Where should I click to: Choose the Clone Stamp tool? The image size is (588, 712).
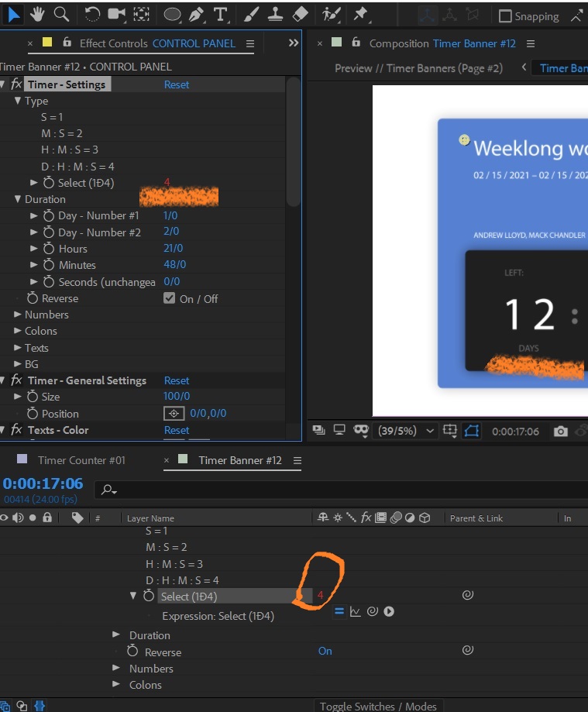(x=277, y=14)
